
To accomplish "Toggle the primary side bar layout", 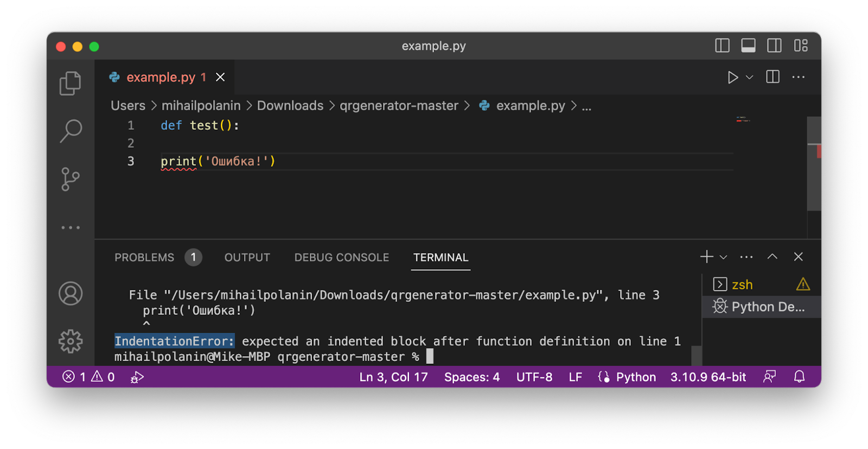I will [722, 46].
